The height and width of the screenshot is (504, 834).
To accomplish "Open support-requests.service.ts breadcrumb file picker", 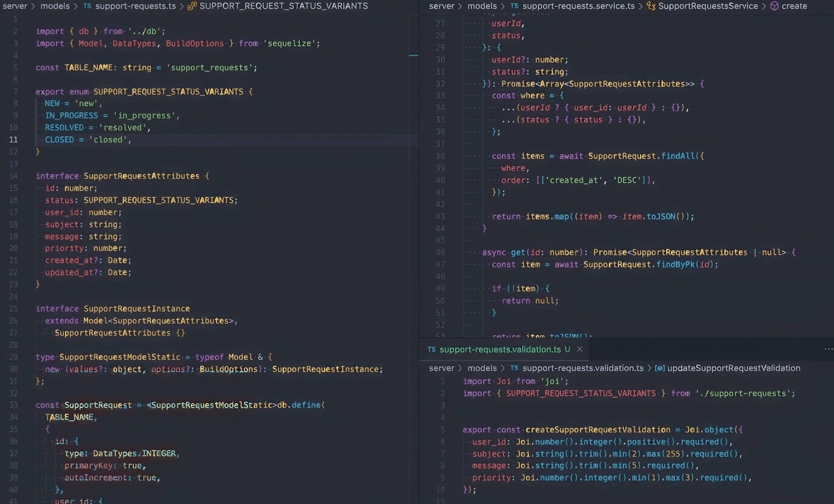I will 579,6.
